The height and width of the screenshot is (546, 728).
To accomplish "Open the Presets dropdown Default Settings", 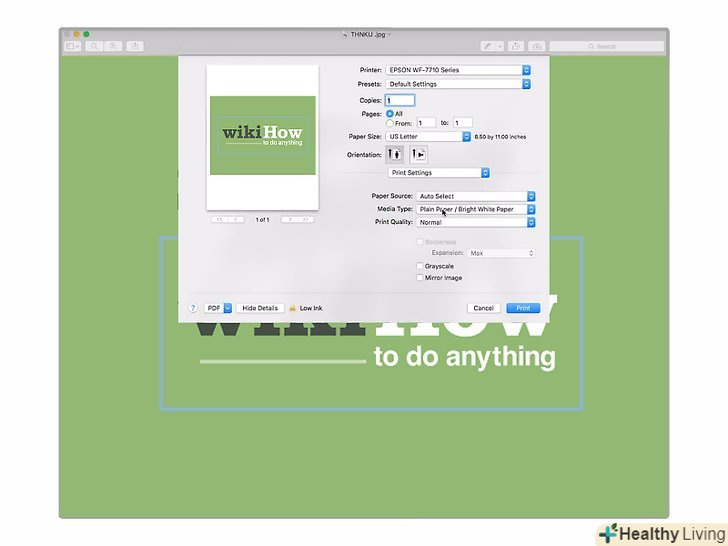I will pos(458,84).
